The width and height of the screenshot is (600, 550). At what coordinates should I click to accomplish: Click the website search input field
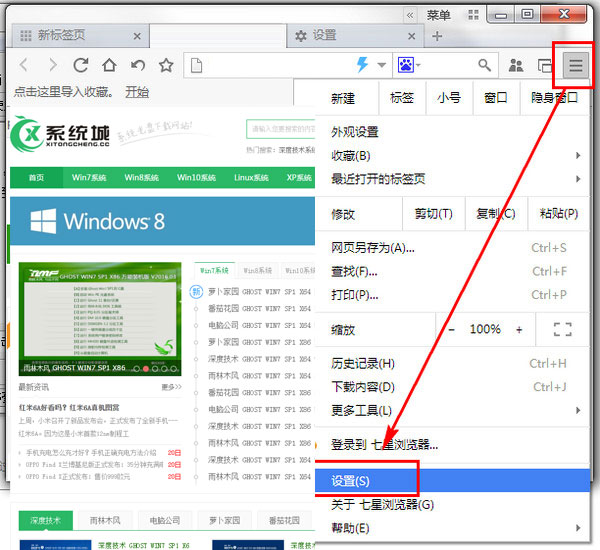pyautogui.click(x=281, y=129)
